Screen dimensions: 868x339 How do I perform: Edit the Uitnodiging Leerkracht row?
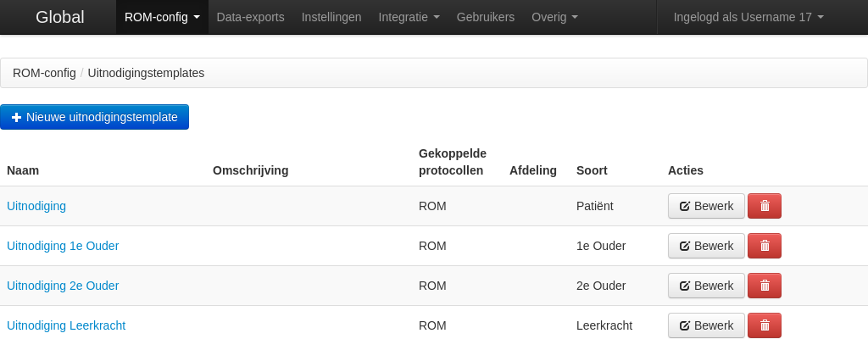click(x=706, y=325)
